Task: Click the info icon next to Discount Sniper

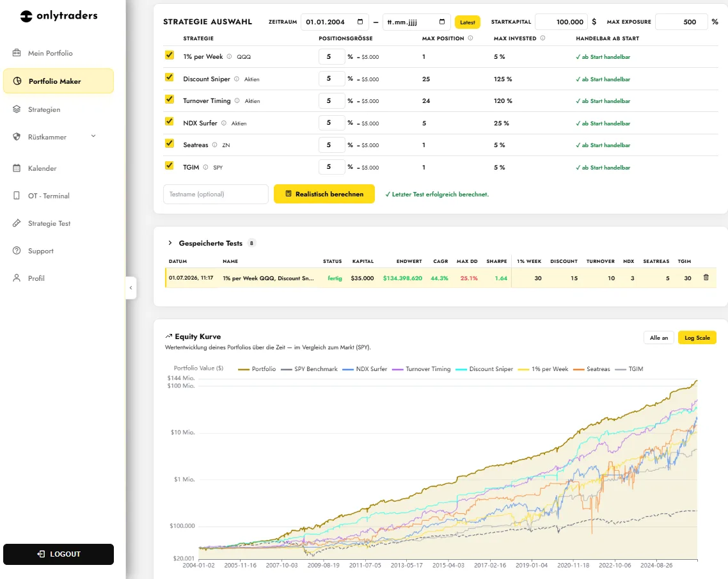Action: point(236,79)
